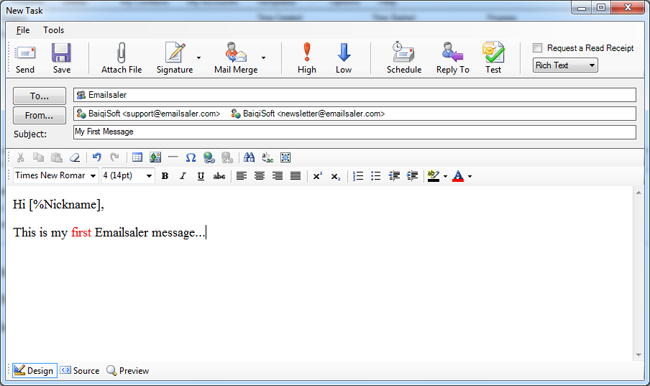Click the From... button
The height and width of the screenshot is (386, 650).
[x=39, y=115]
